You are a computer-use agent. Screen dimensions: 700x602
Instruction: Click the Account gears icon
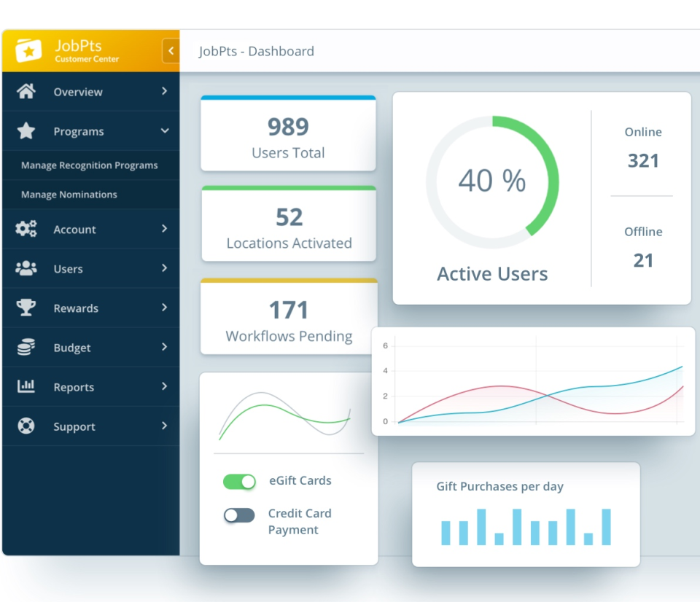point(26,229)
